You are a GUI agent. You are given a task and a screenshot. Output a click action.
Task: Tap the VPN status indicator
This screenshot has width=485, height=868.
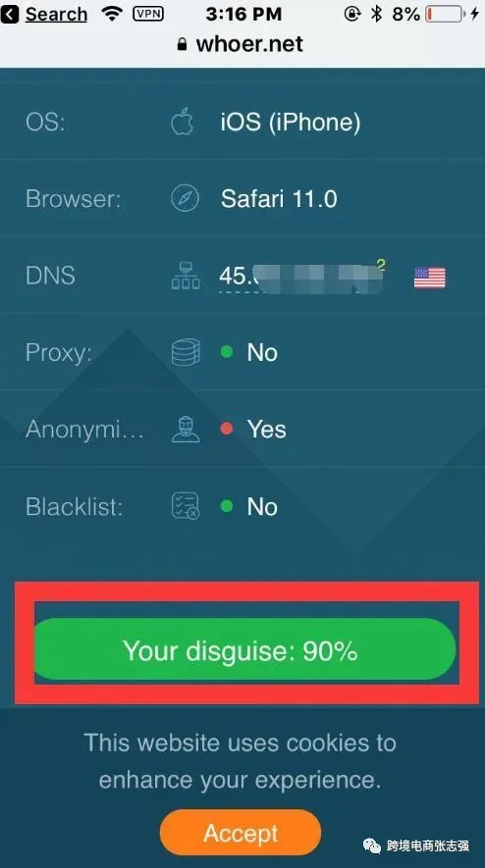[x=148, y=14]
